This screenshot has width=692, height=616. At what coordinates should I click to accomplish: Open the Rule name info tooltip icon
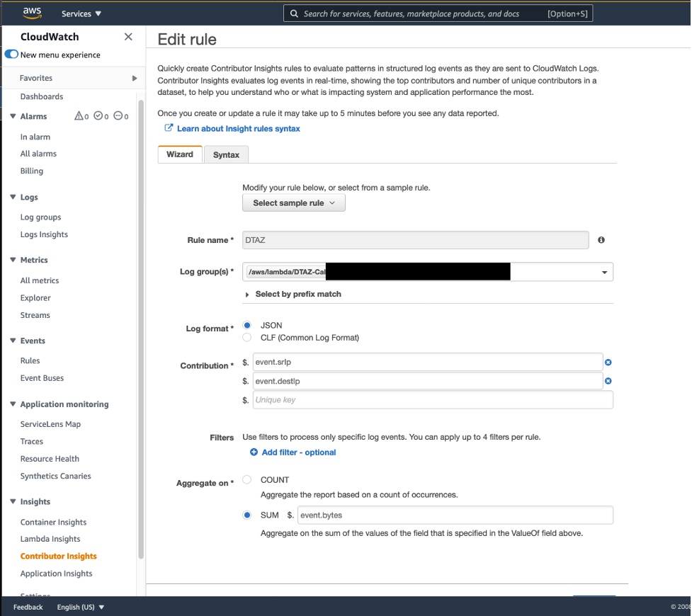[x=601, y=240]
